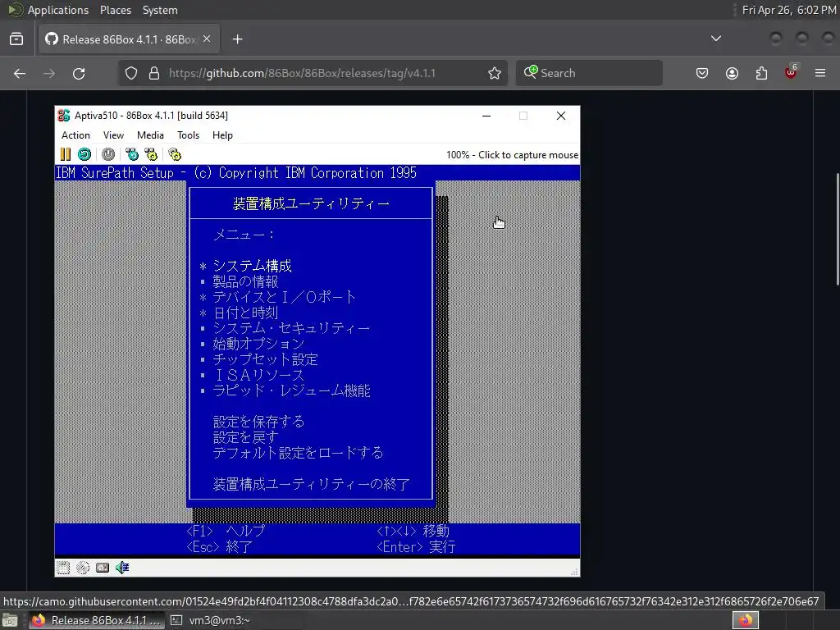Click the 86Box window close X
The image size is (840, 630).
pos(561,116)
